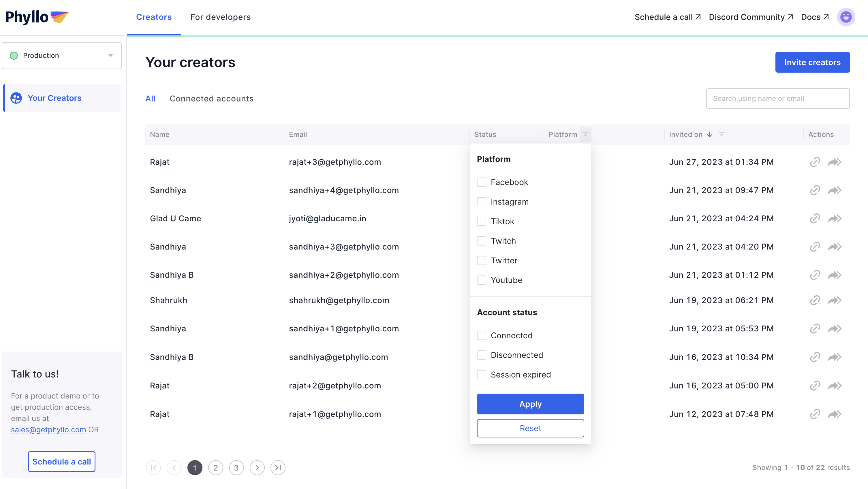Go to last page of results
Image resolution: width=868 pixels, height=489 pixels.
[278, 467]
